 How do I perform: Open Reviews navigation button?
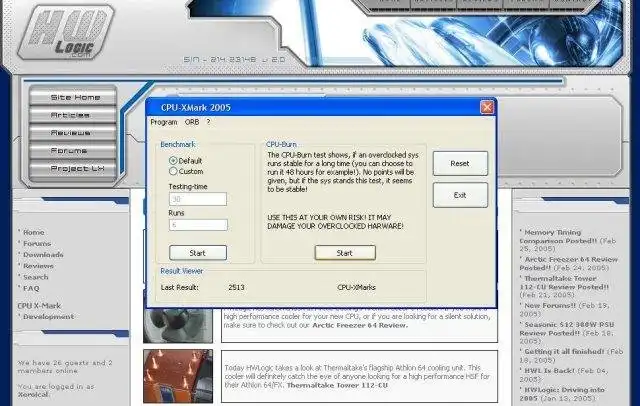click(73, 133)
